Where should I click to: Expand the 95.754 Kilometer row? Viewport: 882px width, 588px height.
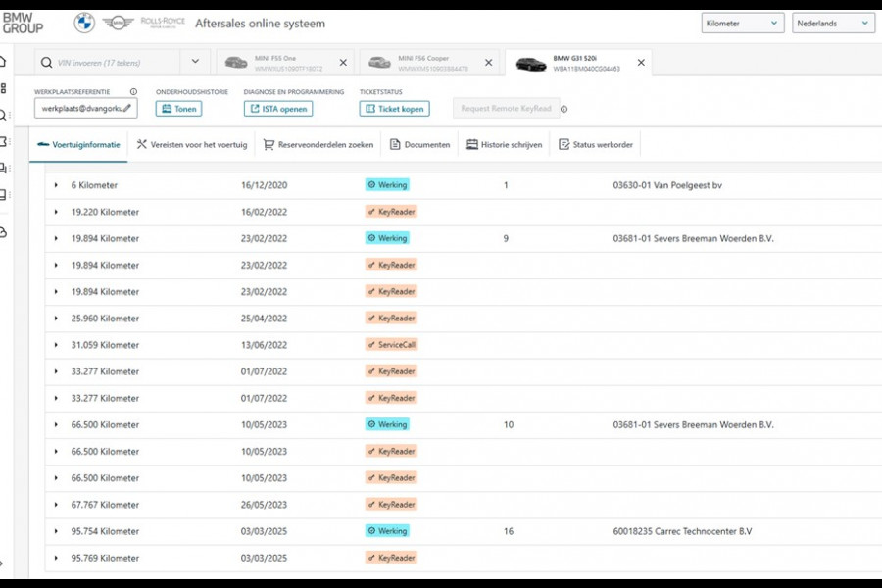point(56,531)
